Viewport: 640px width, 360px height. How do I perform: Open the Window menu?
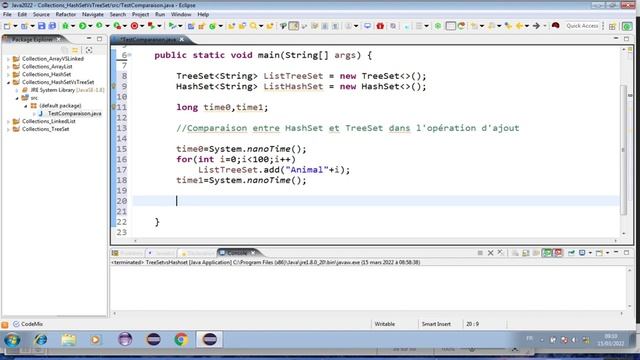tap(181, 14)
